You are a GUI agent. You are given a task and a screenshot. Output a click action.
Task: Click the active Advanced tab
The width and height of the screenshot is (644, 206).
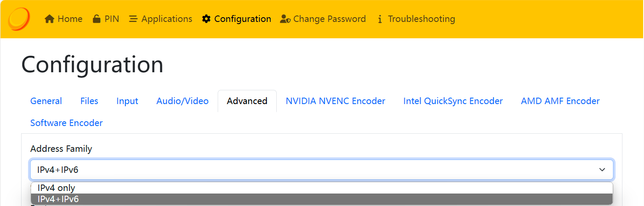(x=247, y=101)
